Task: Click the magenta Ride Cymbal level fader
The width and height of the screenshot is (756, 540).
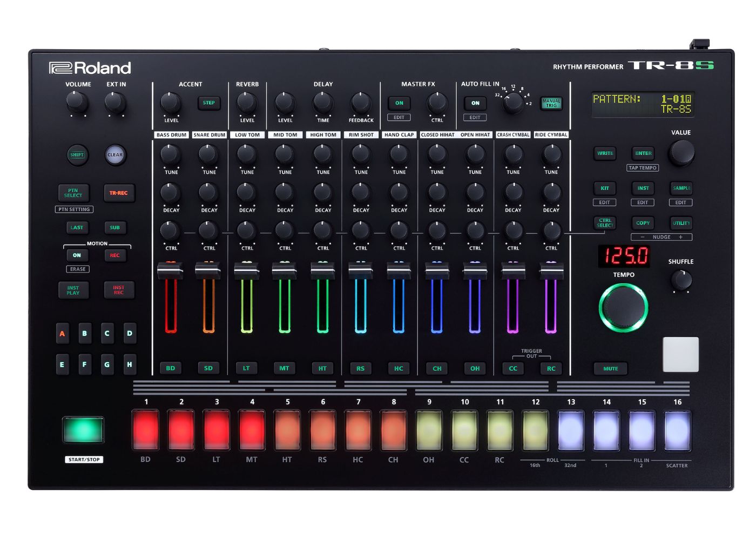Action: (551, 270)
